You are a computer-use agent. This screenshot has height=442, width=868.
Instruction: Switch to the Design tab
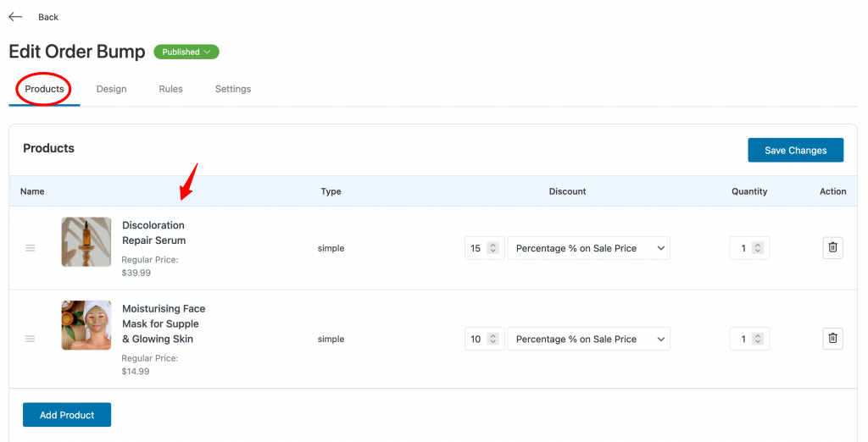click(x=111, y=89)
